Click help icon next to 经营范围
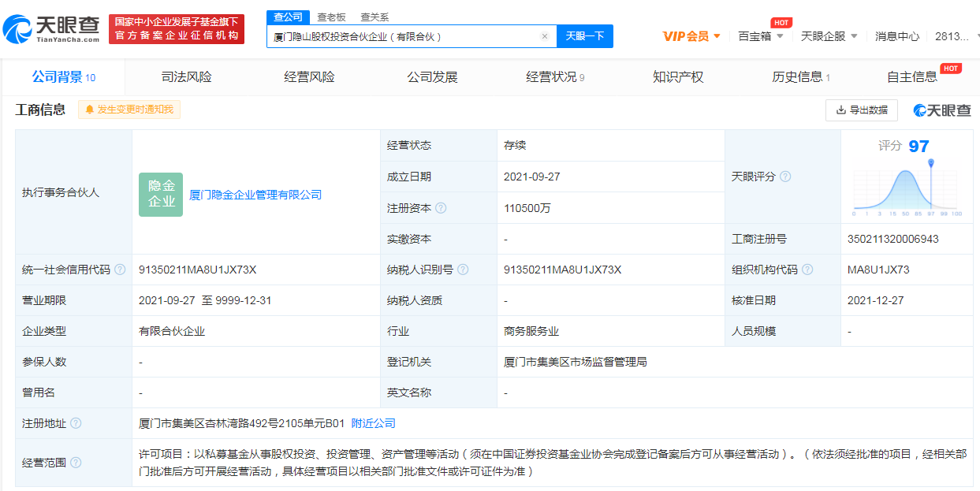The height and width of the screenshot is (491, 980). tap(76, 463)
